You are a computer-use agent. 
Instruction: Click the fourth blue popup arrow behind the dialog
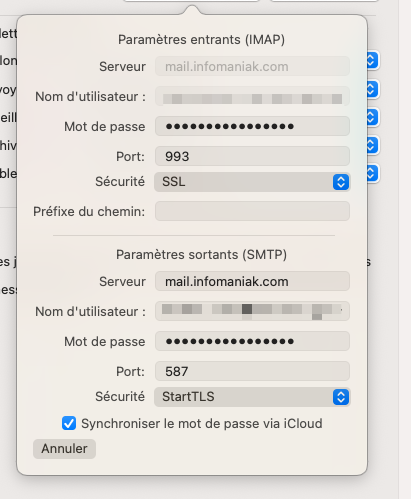tap(373, 145)
